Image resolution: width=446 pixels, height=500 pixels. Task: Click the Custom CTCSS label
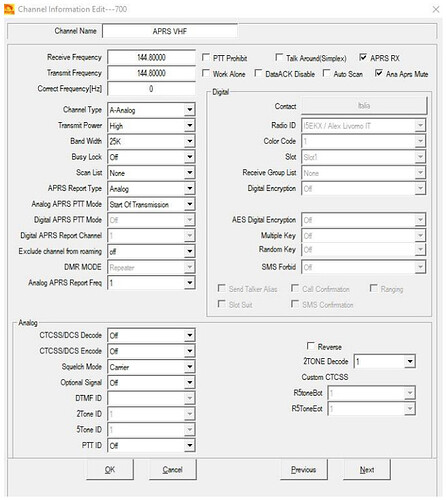[x=325, y=377]
